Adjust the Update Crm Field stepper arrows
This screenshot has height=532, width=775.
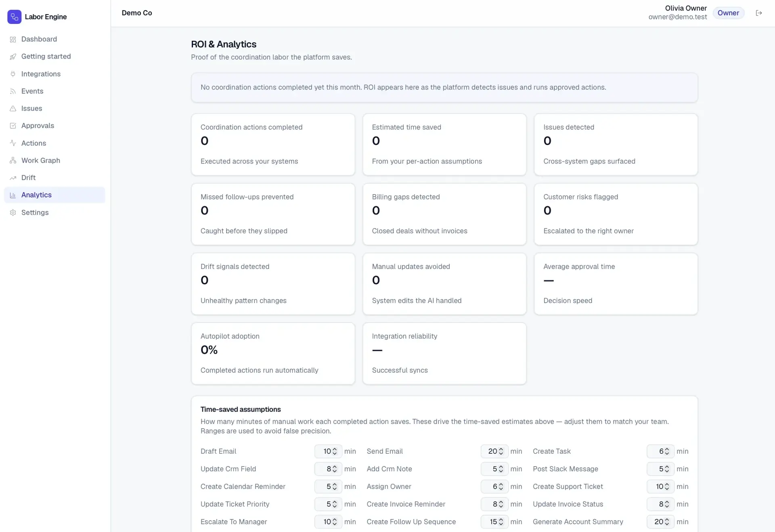[x=335, y=469]
